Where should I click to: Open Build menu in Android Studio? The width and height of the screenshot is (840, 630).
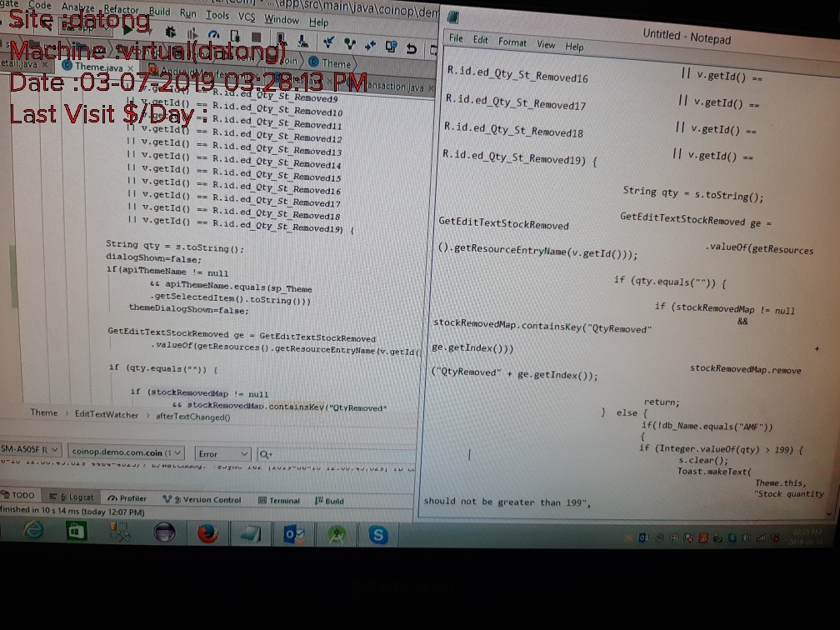(x=160, y=12)
